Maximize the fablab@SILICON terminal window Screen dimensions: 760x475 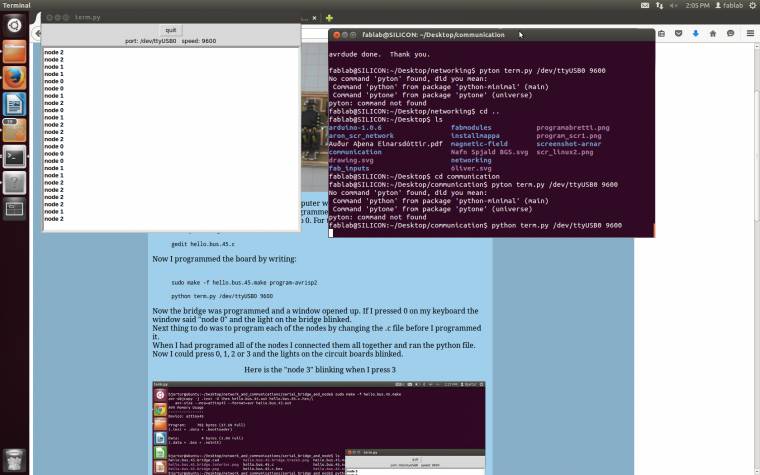[353, 35]
